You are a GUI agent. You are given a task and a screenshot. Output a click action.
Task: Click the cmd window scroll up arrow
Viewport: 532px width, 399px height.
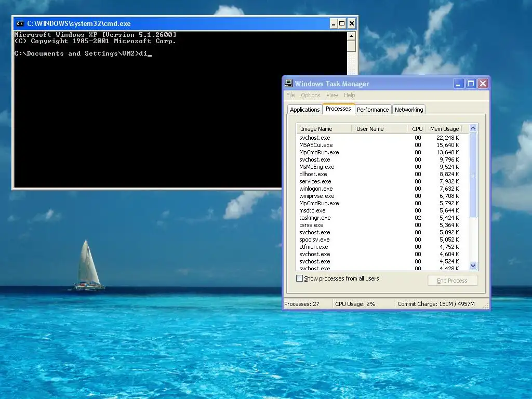pos(351,36)
